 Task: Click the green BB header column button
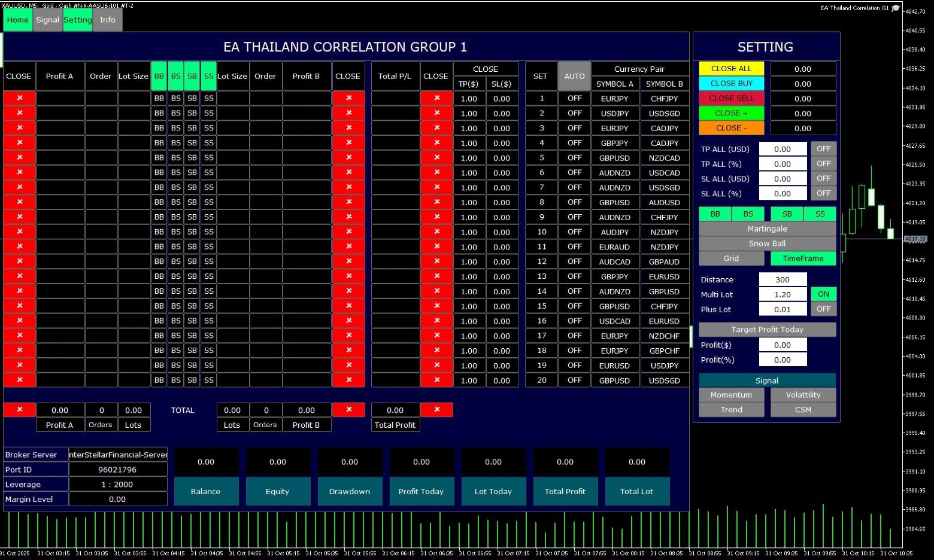tap(159, 76)
